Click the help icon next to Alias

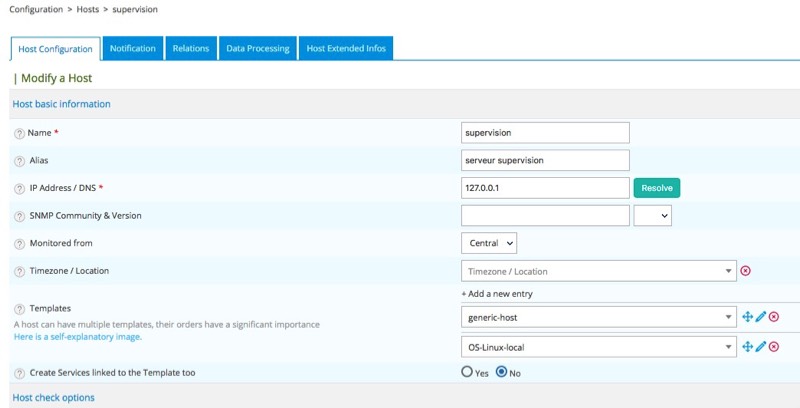(x=19, y=160)
